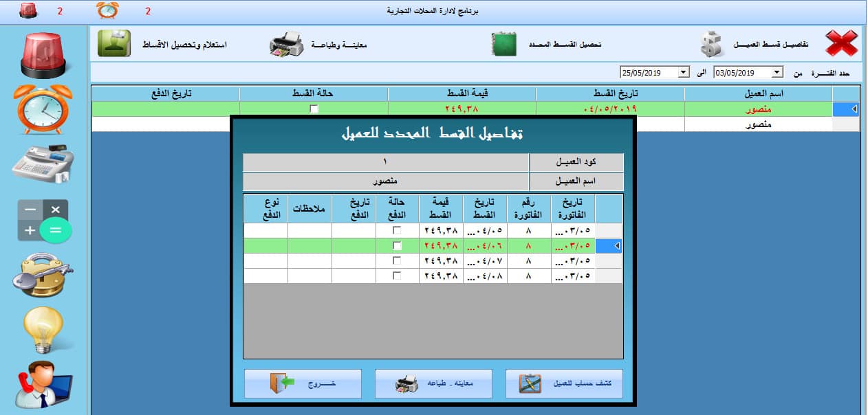868x415 pixels.
Task: Tick payment status box in last dialog row
Action: tap(397, 276)
